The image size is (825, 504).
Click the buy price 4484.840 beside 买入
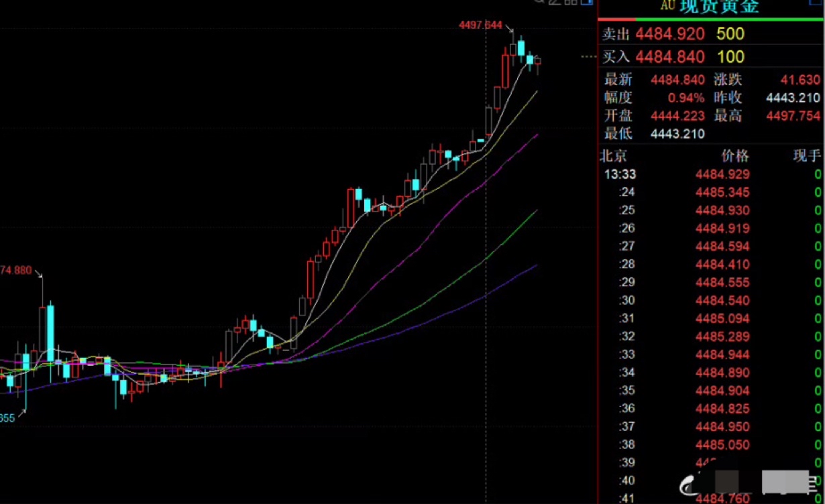[670, 57]
